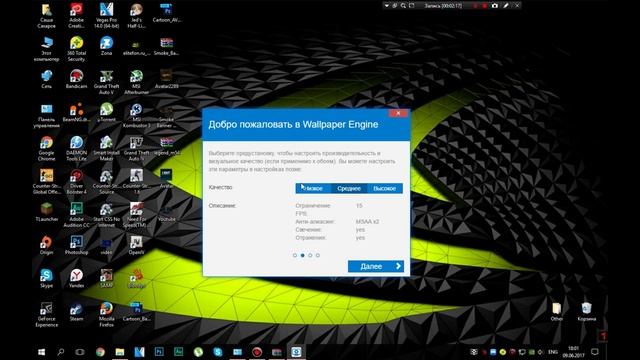The width and height of the screenshot is (640, 360).
Task: Open Start CSS No Internet shortcut
Action: (107, 215)
